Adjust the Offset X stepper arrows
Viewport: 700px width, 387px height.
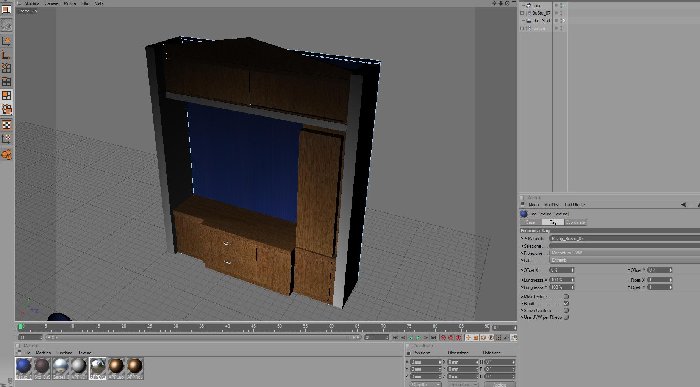click(572, 270)
